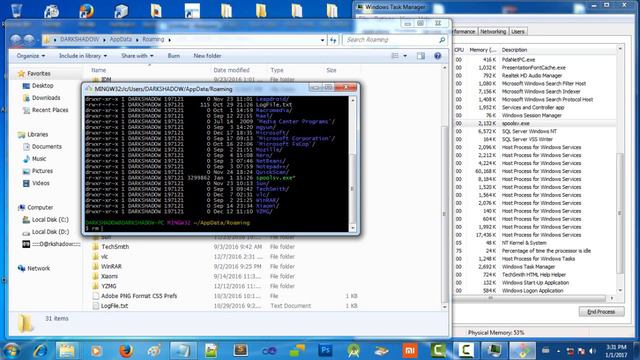
Task: Sort Explorer files by Type column
Action: tap(277, 70)
